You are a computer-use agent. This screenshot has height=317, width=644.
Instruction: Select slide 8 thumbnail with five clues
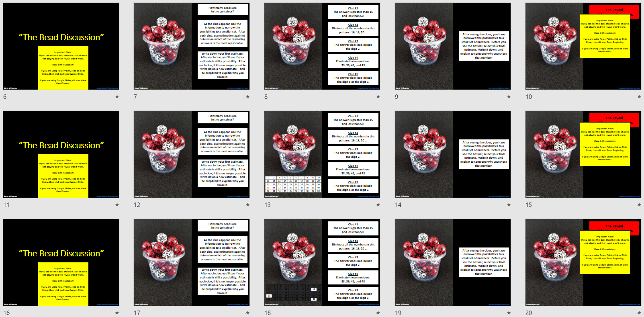322,46
